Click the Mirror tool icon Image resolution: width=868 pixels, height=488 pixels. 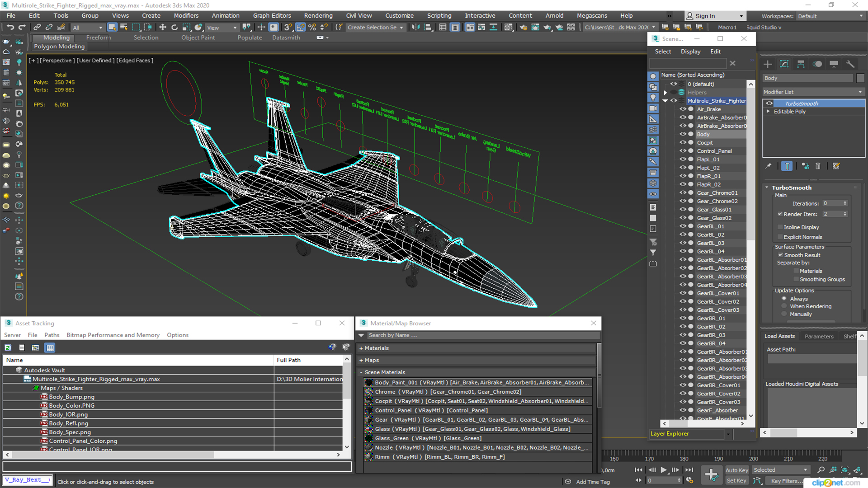[x=415, y=28]
